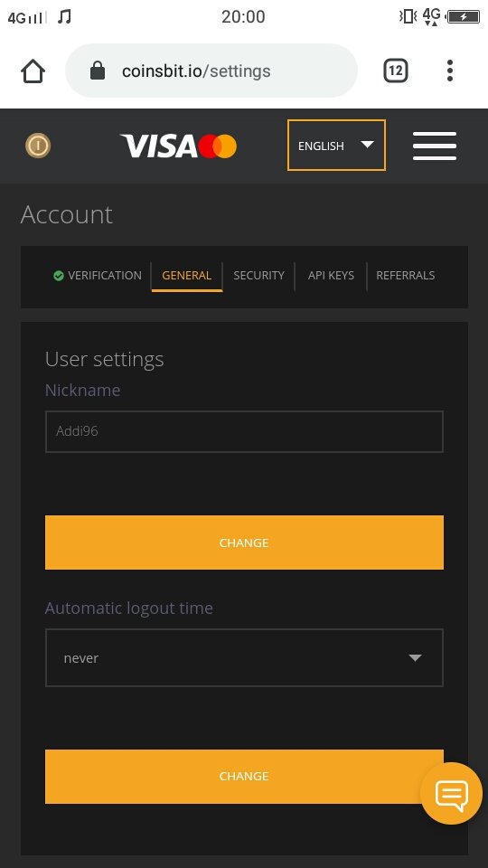Click CHANGE button under Nickname
Screen dimensions: 488x868
click(244, 542)
